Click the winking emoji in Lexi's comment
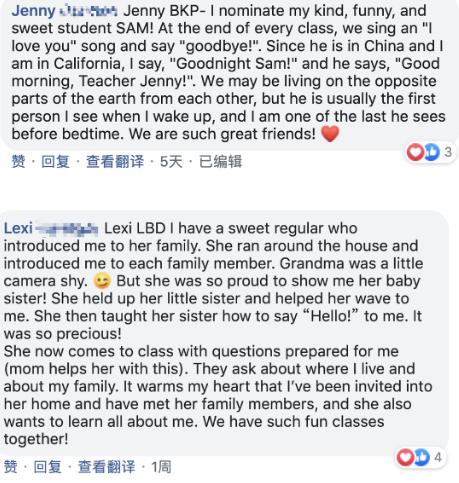Screen dimensions: 459x483 point(102,281)
